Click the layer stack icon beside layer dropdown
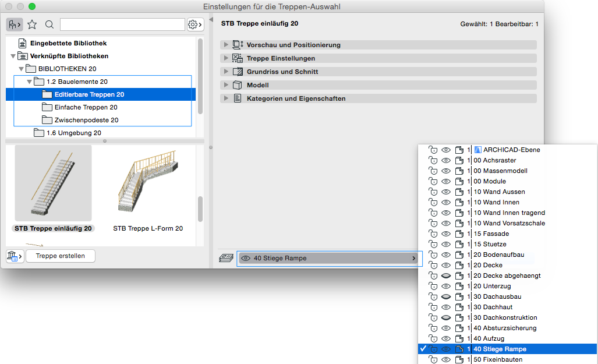The image size is (598, 364). 226,258
